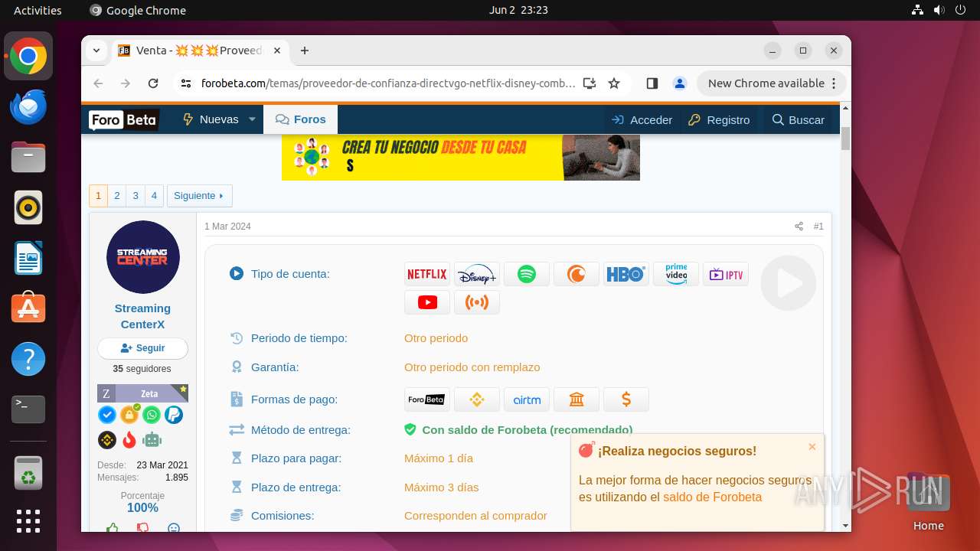
Task: Select the YouTube account type icon
Action: coord(427,302)
